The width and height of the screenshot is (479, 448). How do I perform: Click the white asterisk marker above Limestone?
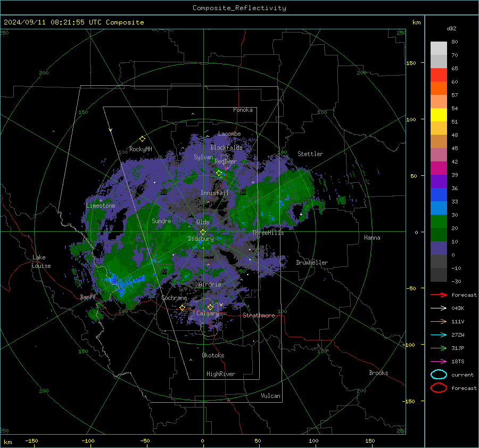pyautogui.click(x=101, y=201)
